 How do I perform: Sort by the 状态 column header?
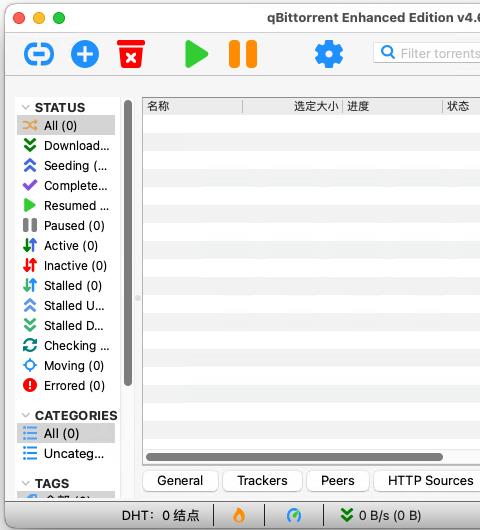pyautogui.click(x=461, y=106)
